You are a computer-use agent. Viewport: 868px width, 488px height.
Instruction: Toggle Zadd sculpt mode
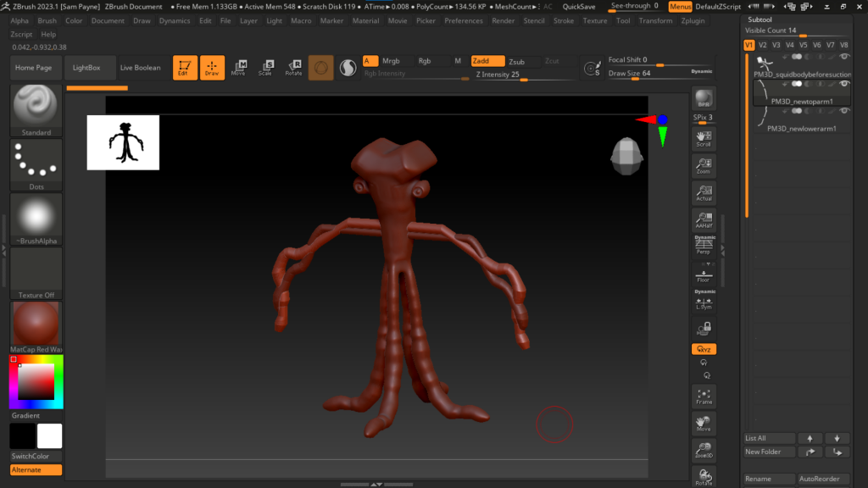tap(487, 61)
